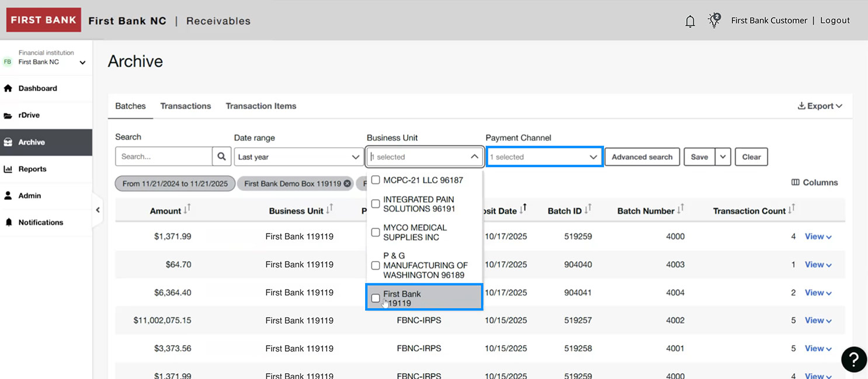Click the Clear button to reset filters
Screen dimensions: 868x379
point(751,157)
